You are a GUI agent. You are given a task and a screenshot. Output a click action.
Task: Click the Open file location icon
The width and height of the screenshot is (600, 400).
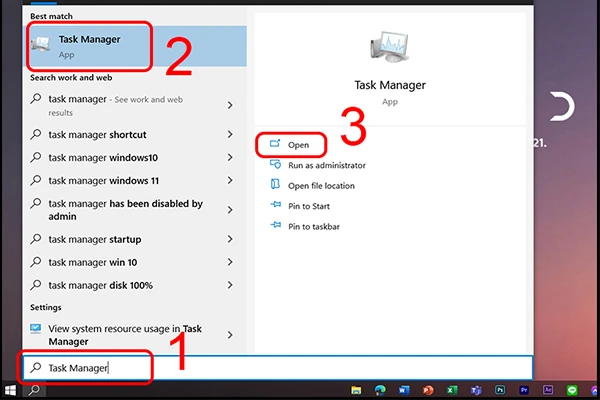point(275,184)
